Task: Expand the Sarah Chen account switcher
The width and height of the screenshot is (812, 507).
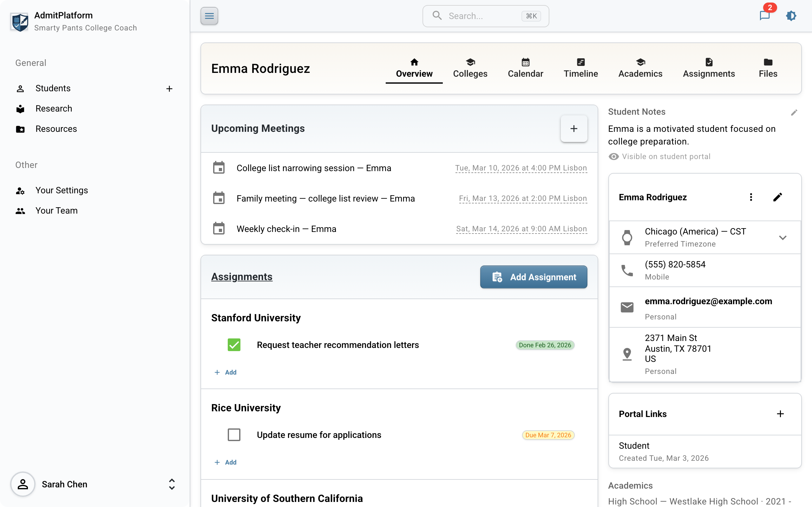Action: tap(172, 484)
